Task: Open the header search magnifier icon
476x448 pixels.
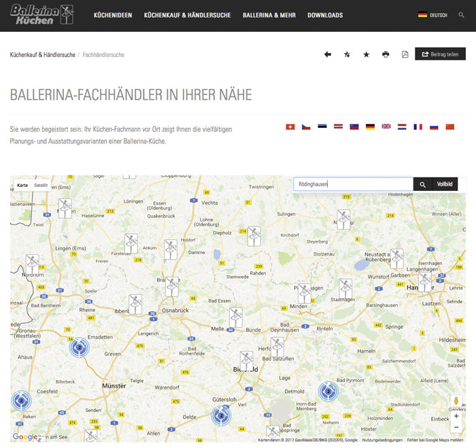Action: pos(461,15)
